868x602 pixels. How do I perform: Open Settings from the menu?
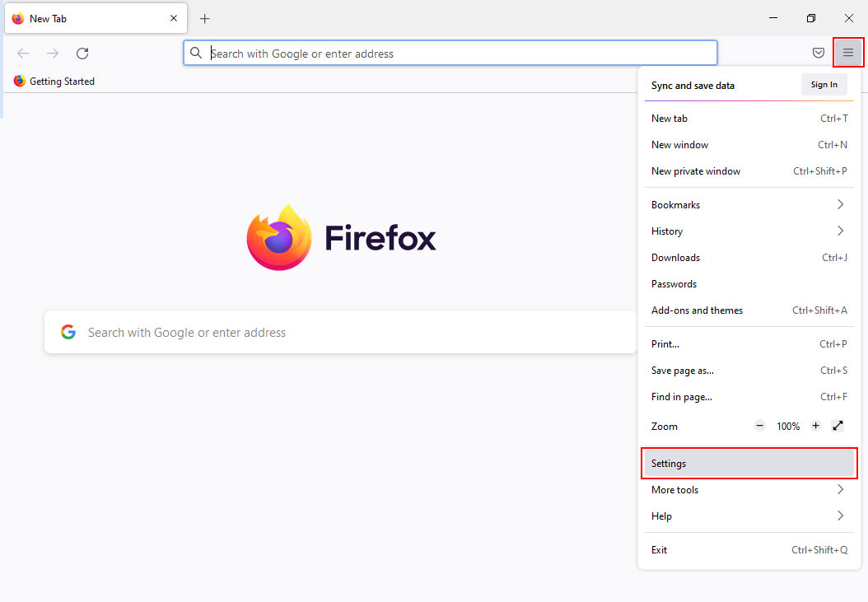click(749, 464)
